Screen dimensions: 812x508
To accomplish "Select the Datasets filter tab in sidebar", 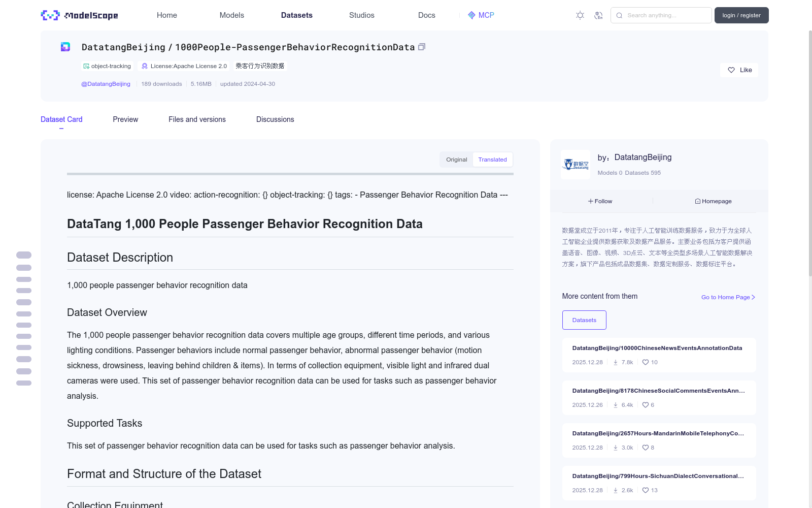I will point(584,320).
